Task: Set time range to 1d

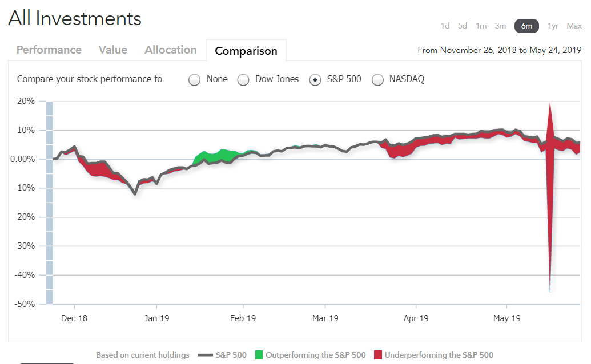Action: point(445,26)
